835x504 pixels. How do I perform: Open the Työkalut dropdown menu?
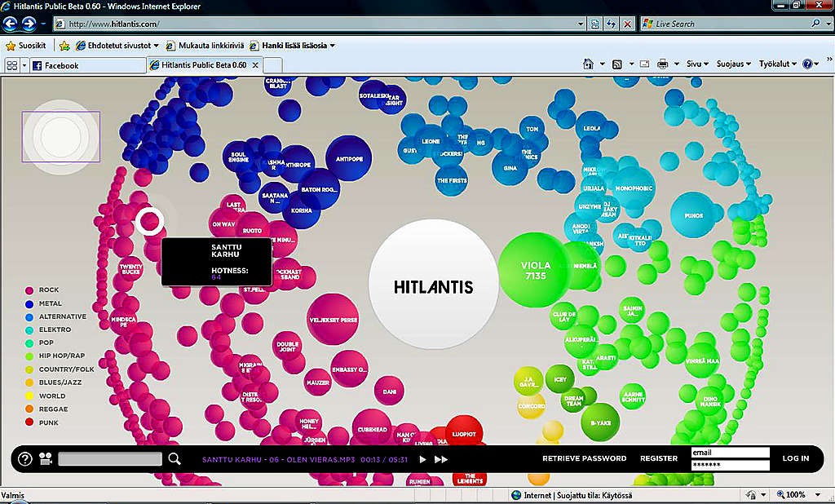(x=777, y=64)
